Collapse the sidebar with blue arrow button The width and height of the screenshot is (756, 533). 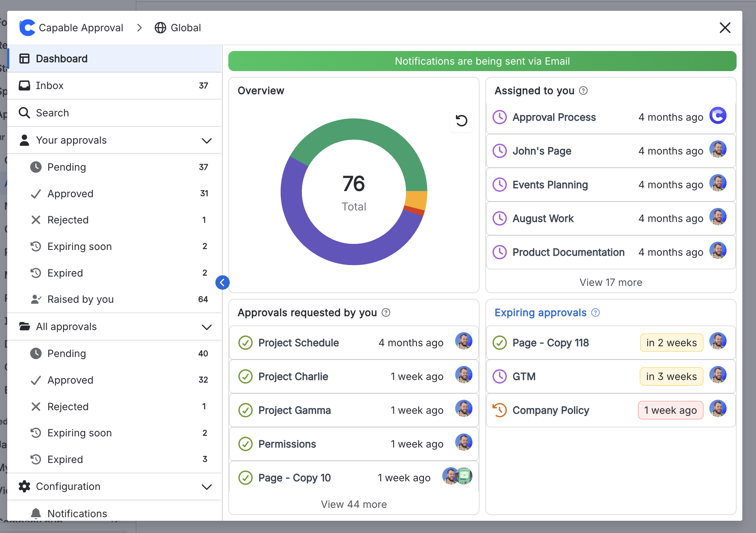click(x=222, y=283)
